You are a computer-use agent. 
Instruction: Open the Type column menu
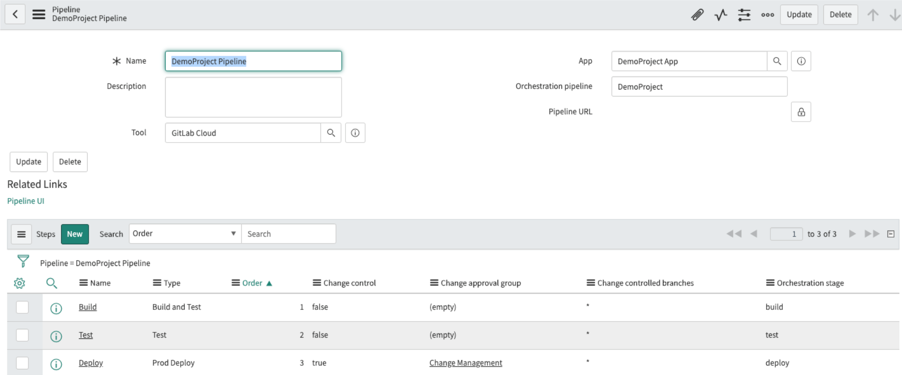[157, 283]
